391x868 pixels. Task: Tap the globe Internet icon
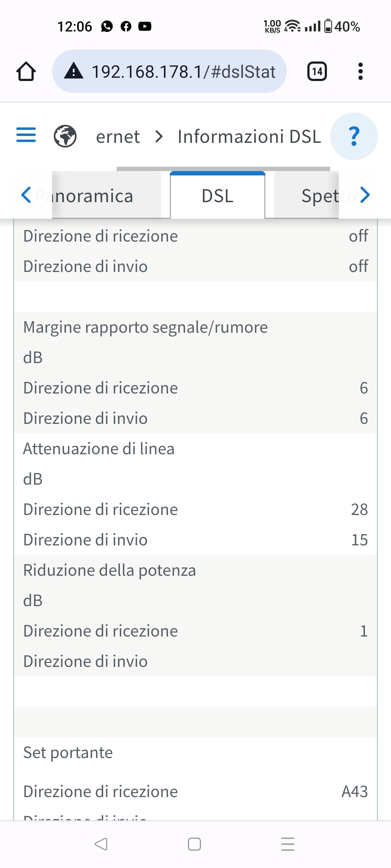click(x=65, y=136)
